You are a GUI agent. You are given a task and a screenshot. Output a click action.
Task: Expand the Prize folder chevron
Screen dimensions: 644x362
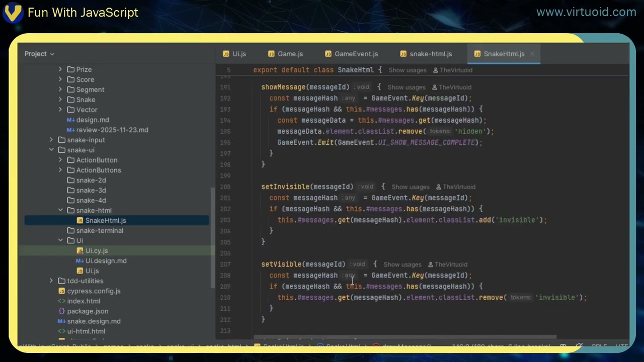point(60,69)
